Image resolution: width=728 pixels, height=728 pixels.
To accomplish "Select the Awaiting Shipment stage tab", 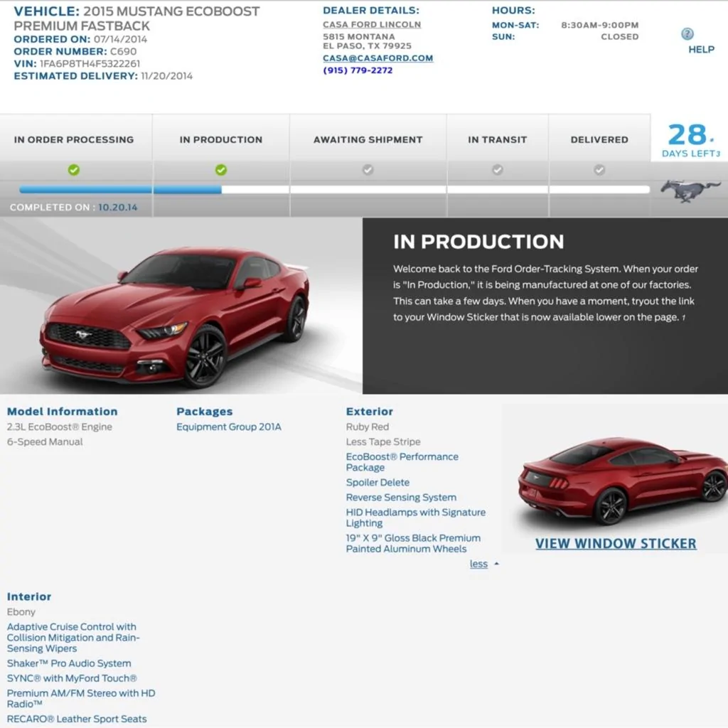I will [368, 140].
